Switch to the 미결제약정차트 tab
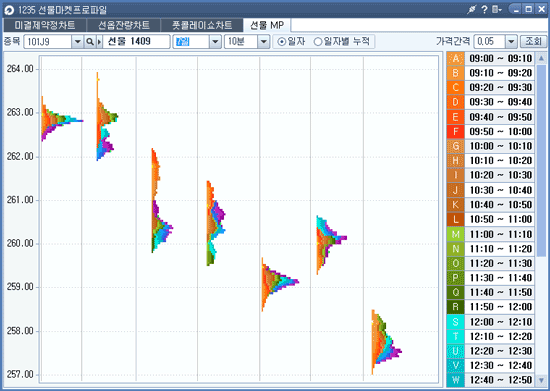The image size is (550, 391). 45,25
